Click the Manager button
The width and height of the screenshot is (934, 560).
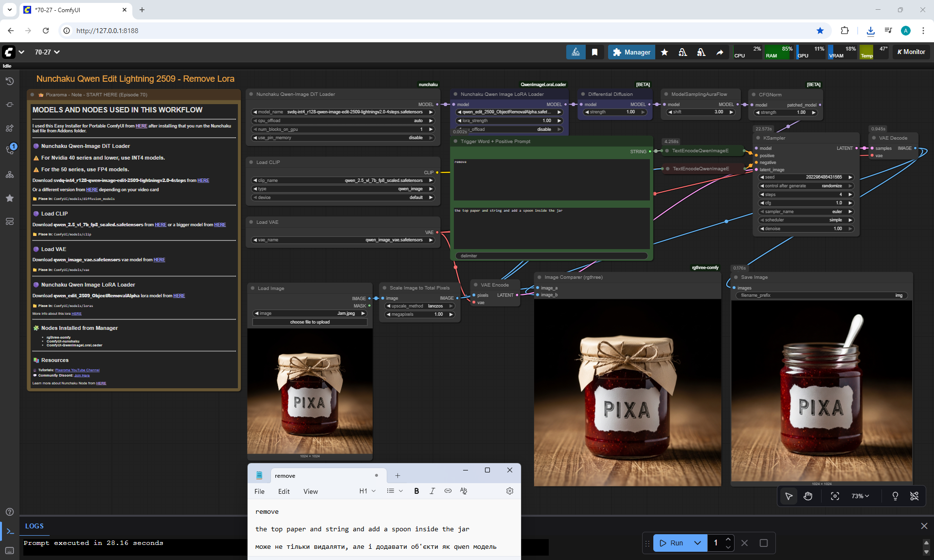click(x=631, y=52)
